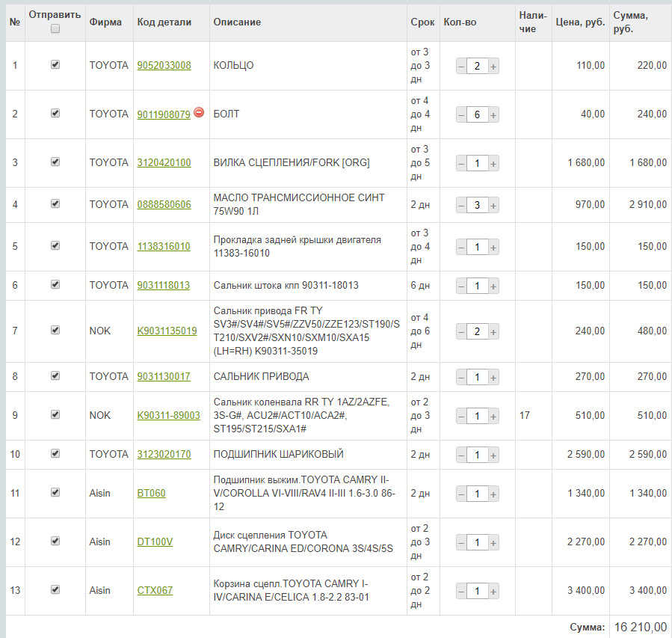Increase quantity for КОЛЬЦО with plus button
Image resolution: width=672 pixels, height=638 pixels.
pos(493,67)
